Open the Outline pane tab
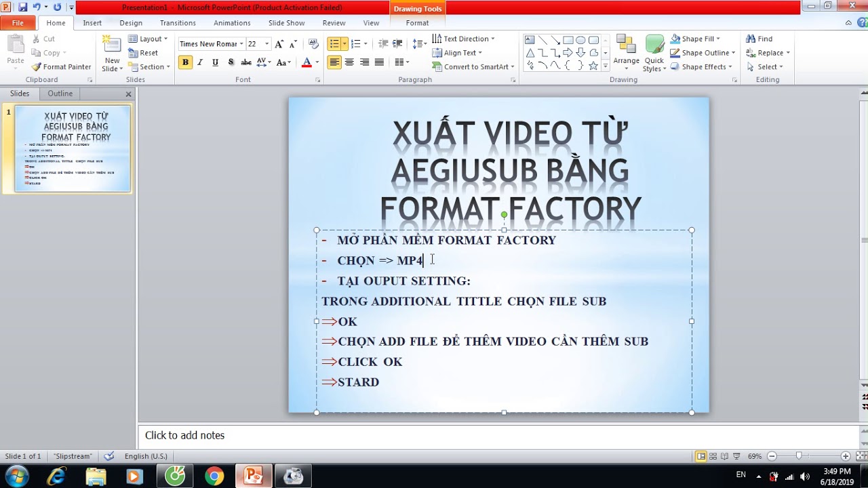Screen dimensions: 868x488 tap(60, 94)
